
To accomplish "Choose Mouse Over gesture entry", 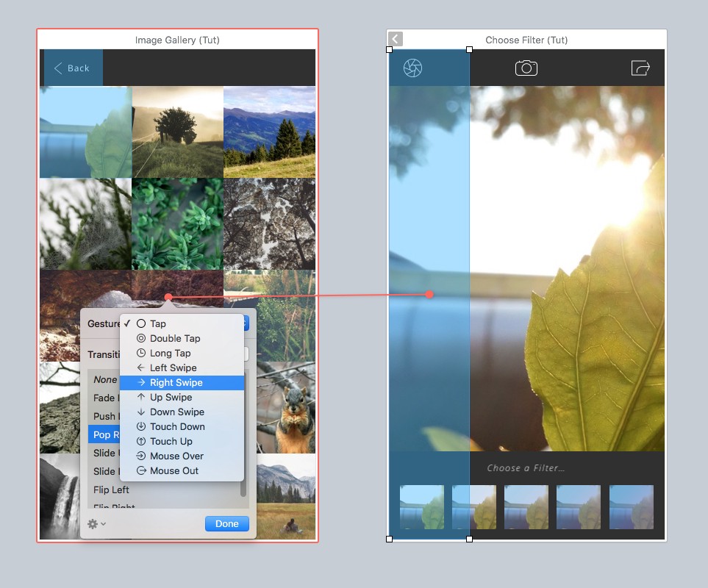I will (x=176, y=456).
